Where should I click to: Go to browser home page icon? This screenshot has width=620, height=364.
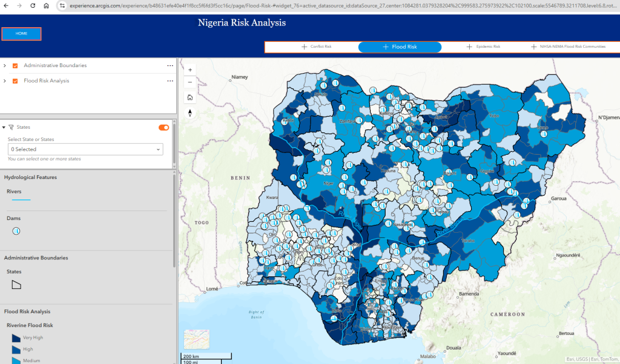pos(47,5)
